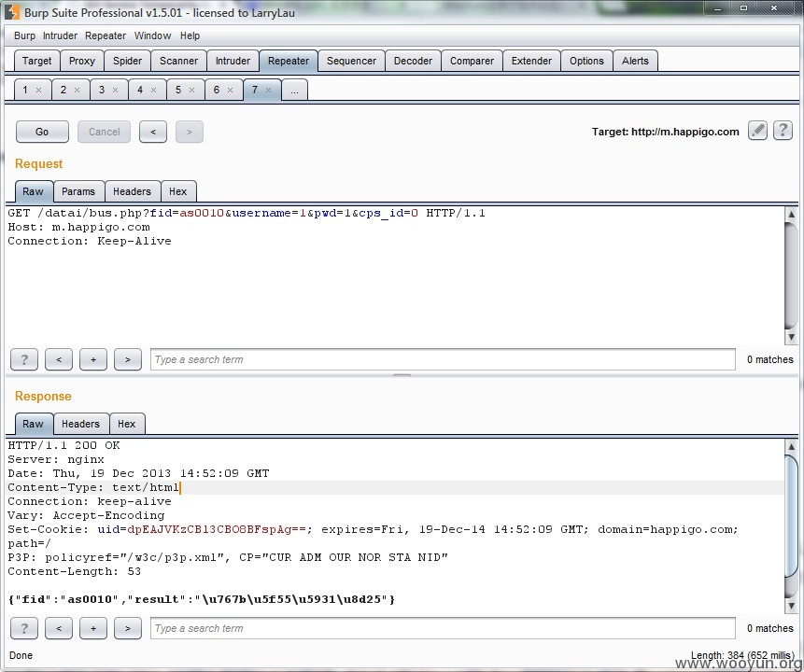This screenshot has height=672, width=804.
Task: Switch to the Extender tab
Action: tap(531, 61)
